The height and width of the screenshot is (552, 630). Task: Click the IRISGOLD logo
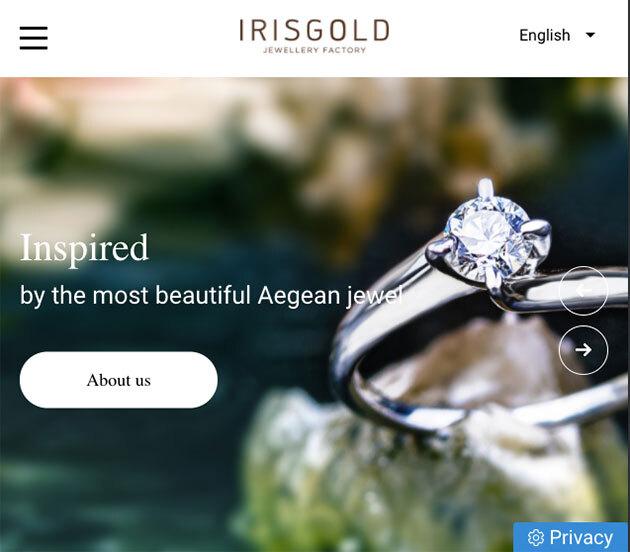coord(314,36)
